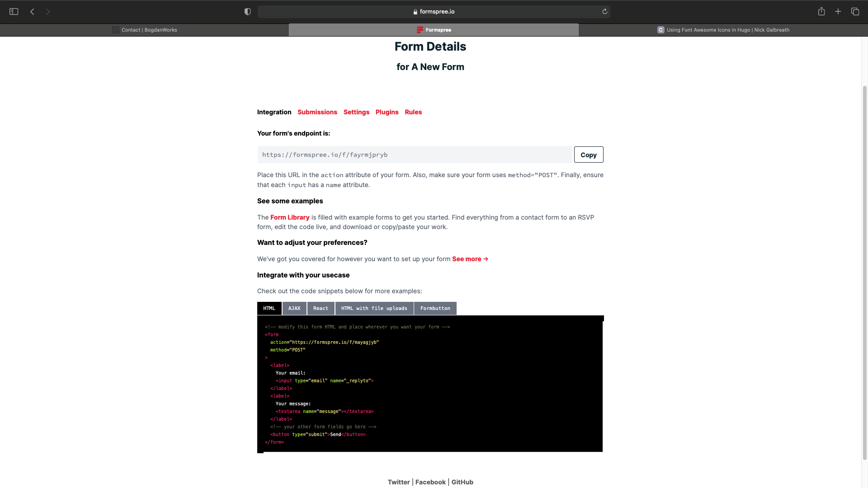
Task: Click the form endpoint URL field
Action: coord(415,155)
